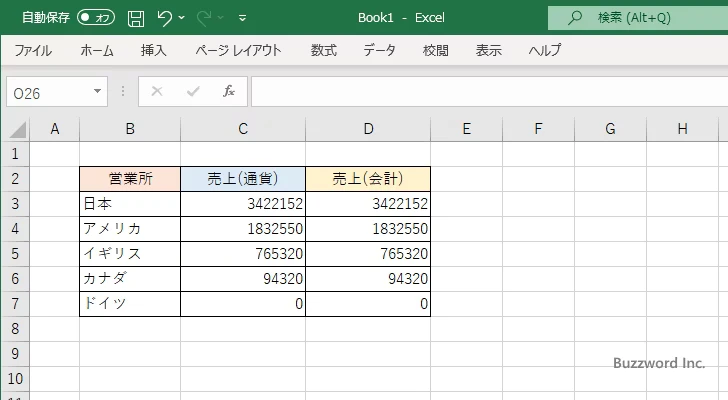
Task: Open the ファイル tab
Action: coord(33,50)
